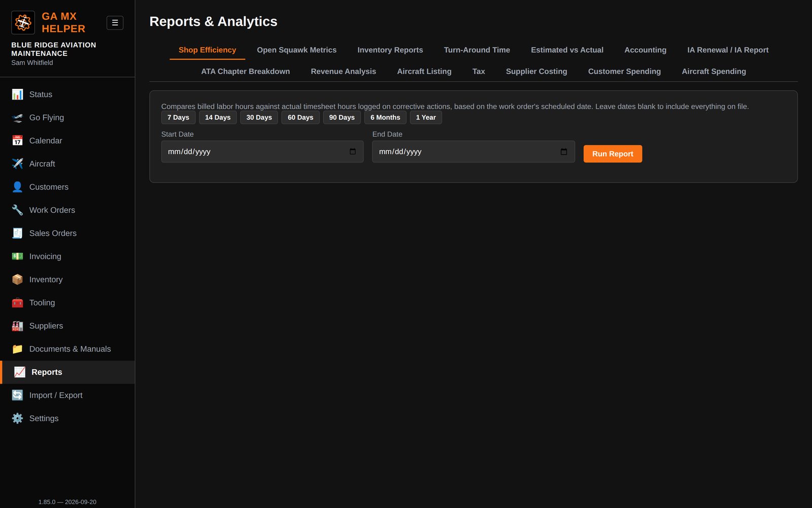Viewport: 812px width, 508px height.
Task: Focus the End Date input field
Action: (x=473, y=151)
